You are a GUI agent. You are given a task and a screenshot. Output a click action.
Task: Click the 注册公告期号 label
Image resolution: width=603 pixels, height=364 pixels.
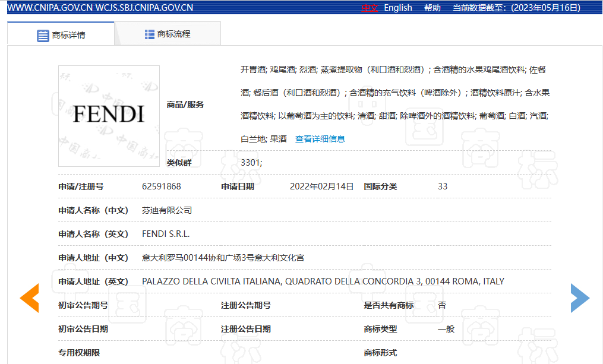(246, 305)
